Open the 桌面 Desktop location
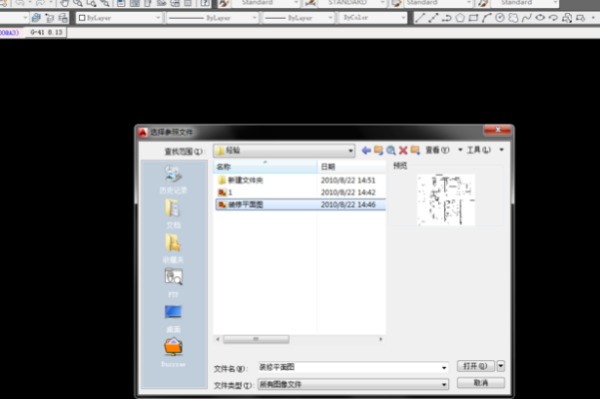The image size is (600, 399). 173,319
